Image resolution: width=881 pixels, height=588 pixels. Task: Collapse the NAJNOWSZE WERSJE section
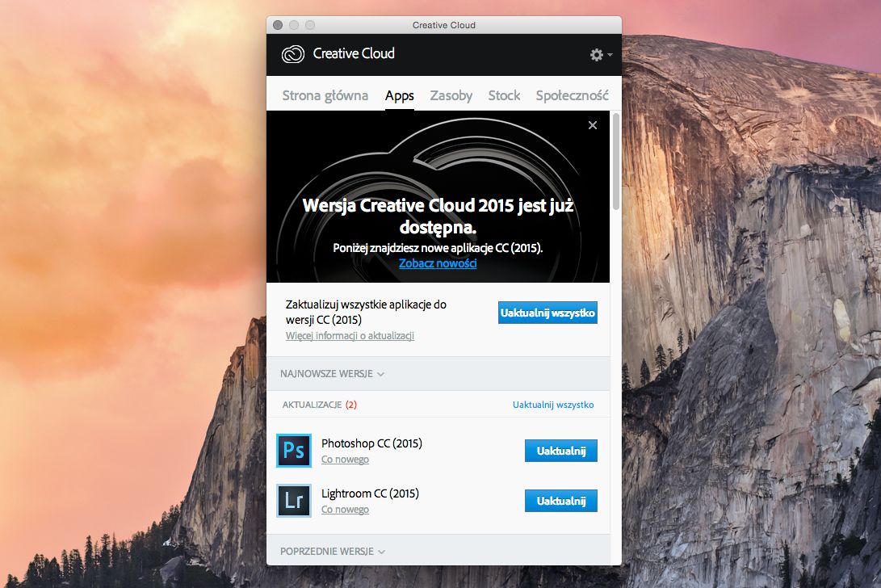coord(332,374)
